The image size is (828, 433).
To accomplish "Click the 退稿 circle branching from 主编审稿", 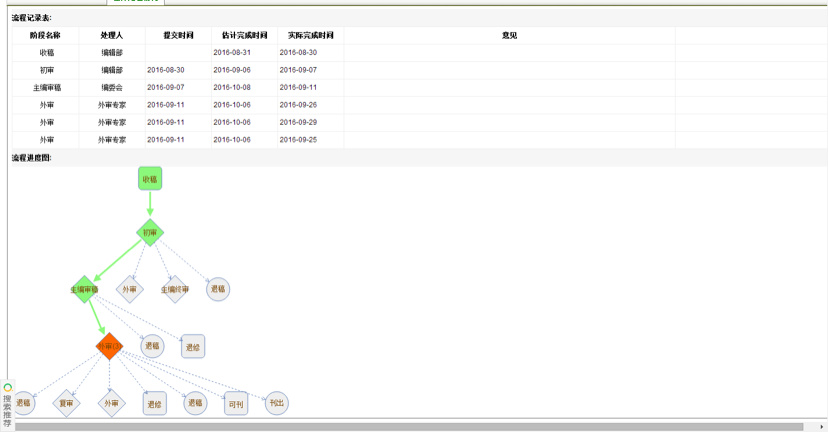I will [x=153, y=346].
